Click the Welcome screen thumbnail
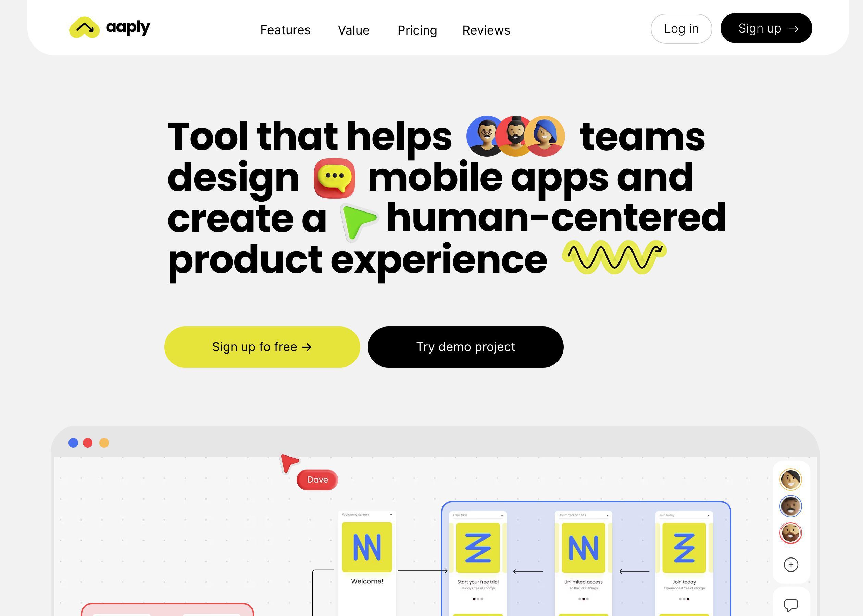The image size is (863, 616). pos(367,557)
